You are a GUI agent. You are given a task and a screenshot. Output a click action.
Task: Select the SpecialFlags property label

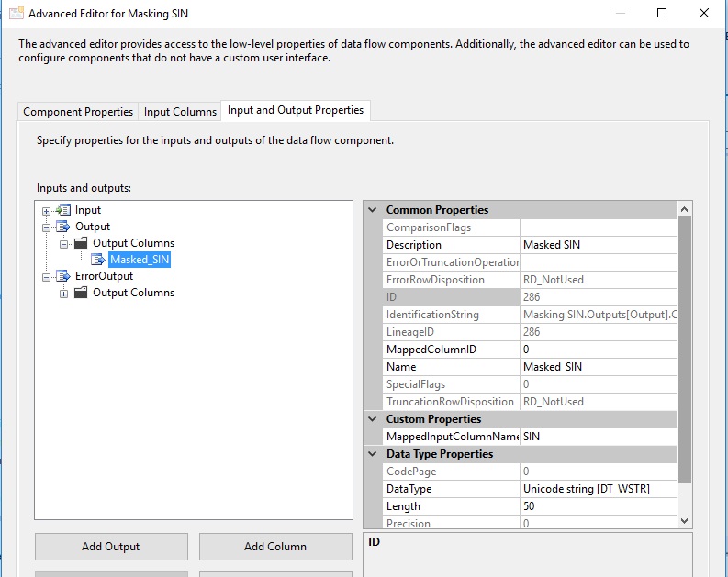pos(453,384)
